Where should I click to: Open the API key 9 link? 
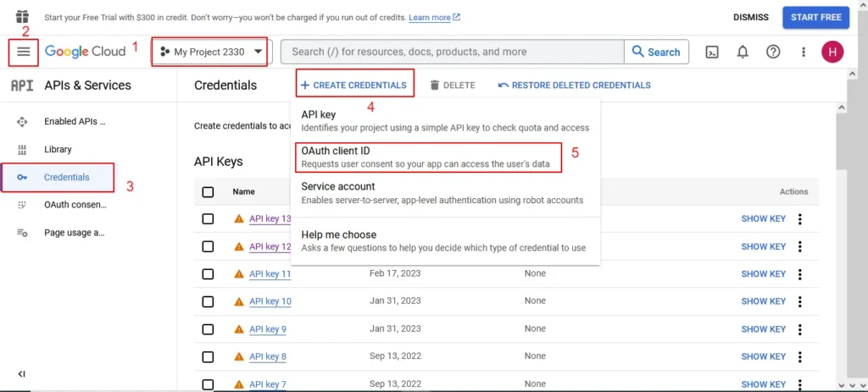coord(268,329)
